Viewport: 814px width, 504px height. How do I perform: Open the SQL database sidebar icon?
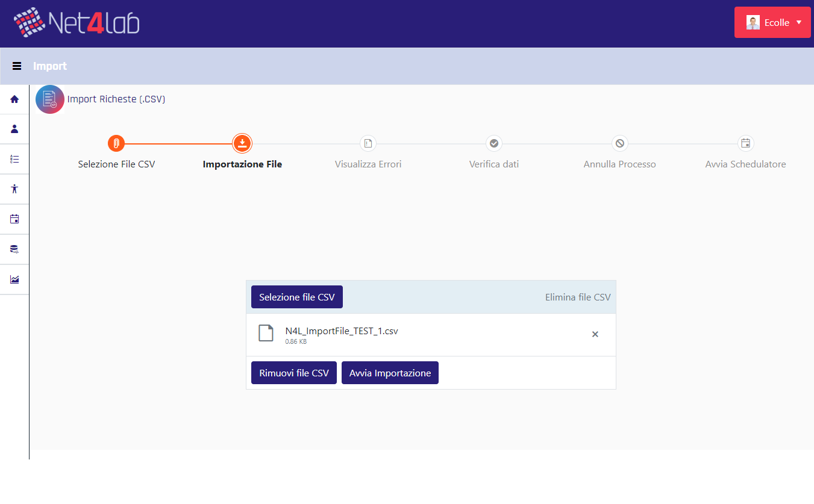(x=14, y=249)
